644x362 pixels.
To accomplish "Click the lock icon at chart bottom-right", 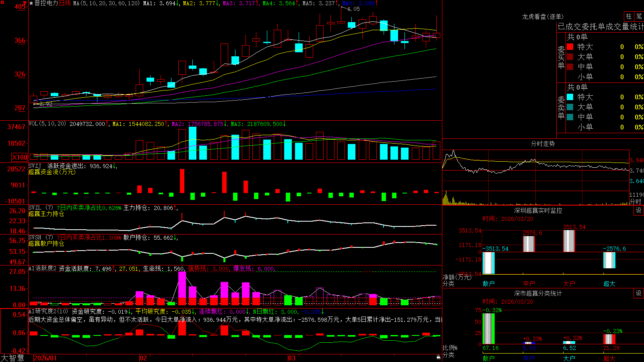I will click(438, 357).
